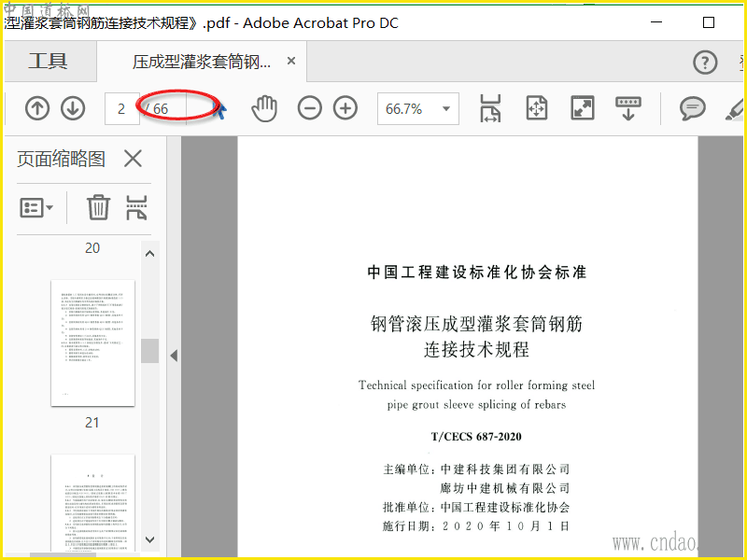Click the fit one full page icon
Image resolution: width=747 pixels, height=560 pixels.
(537, 108)
